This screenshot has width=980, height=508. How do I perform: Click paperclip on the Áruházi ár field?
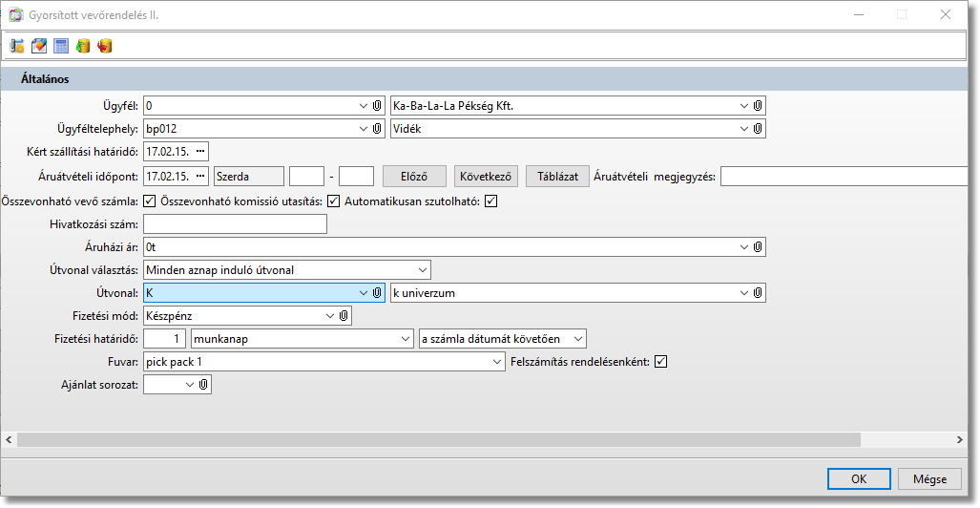[x=758, y=247]
